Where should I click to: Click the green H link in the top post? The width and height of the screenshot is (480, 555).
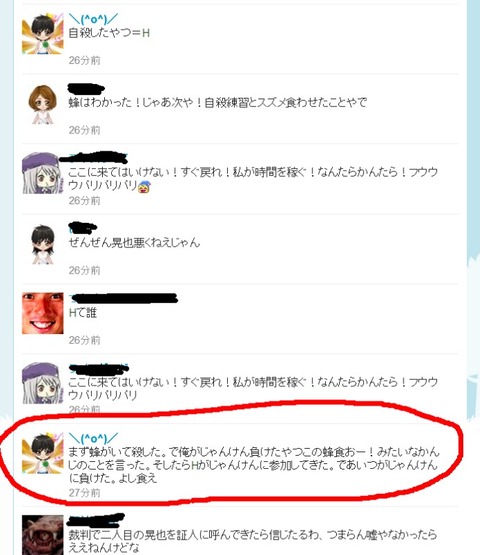point(146,33)
